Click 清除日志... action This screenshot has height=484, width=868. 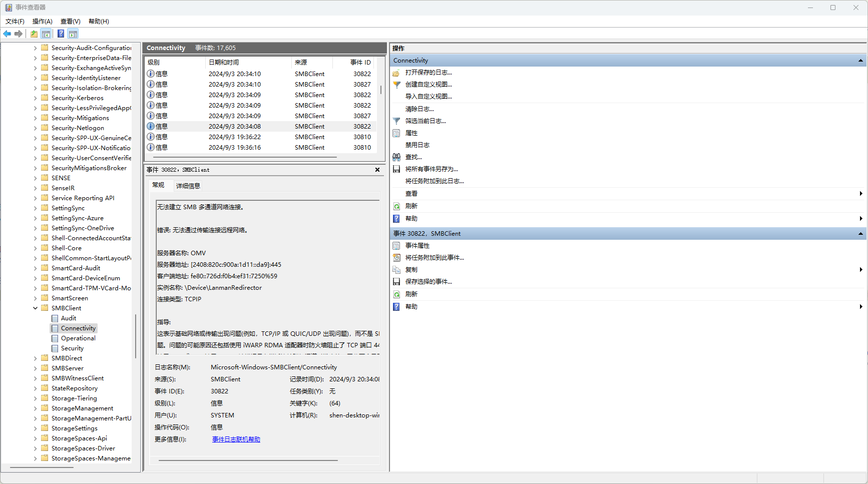point(419,109)
